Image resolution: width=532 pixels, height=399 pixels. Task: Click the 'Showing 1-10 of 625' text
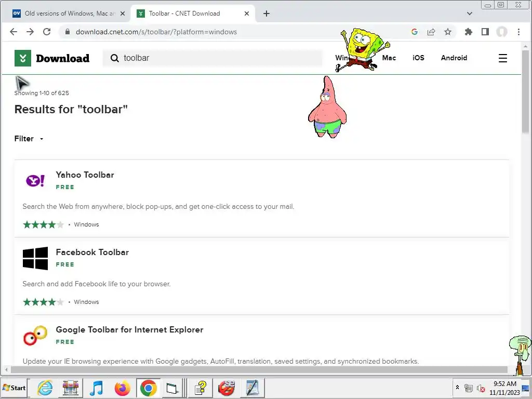(42, 93)
